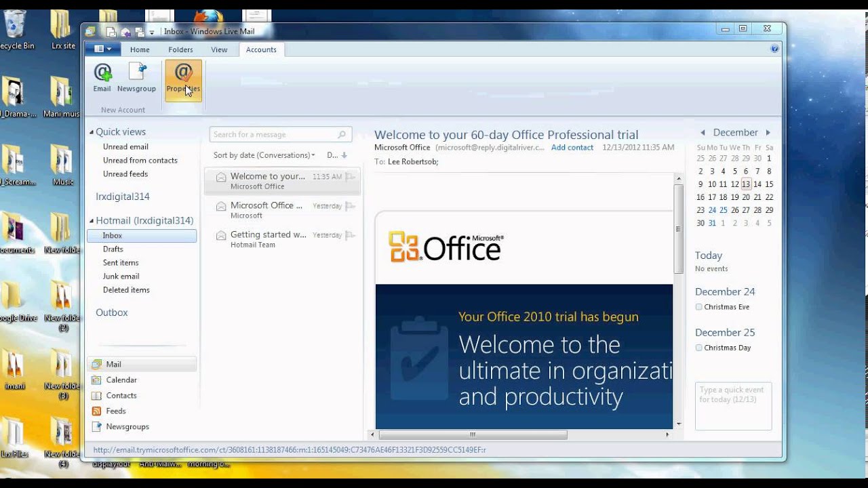
Task: Select the lrxdigital314 account
Action: point(123,197)
